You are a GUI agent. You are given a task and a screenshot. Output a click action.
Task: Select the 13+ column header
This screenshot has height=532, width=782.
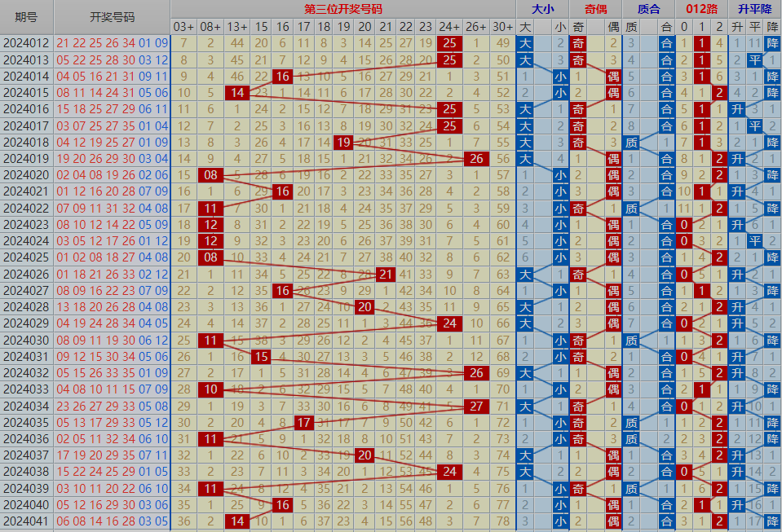pyautogui.click(x=237, y=27)
